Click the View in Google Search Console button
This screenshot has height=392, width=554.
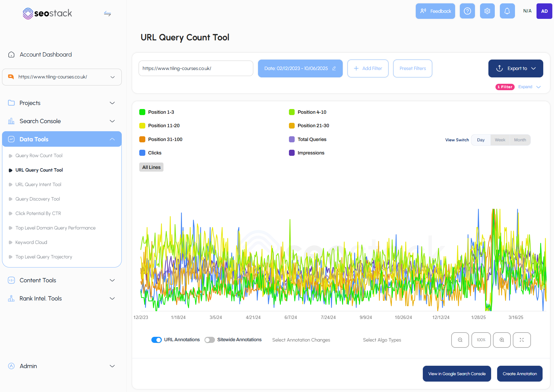tap(456, 373)
